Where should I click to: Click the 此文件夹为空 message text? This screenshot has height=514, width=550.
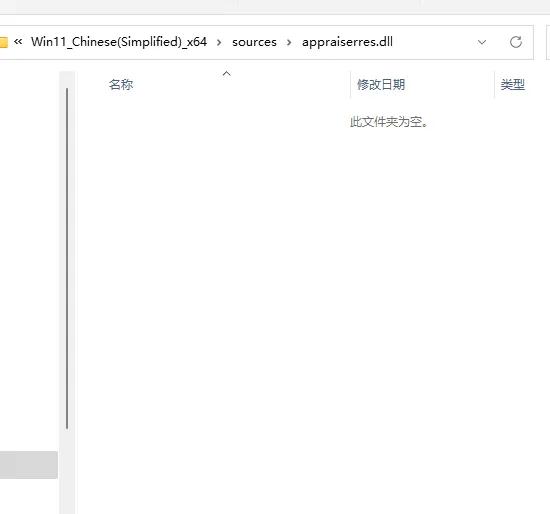click(x=389, y=122)
